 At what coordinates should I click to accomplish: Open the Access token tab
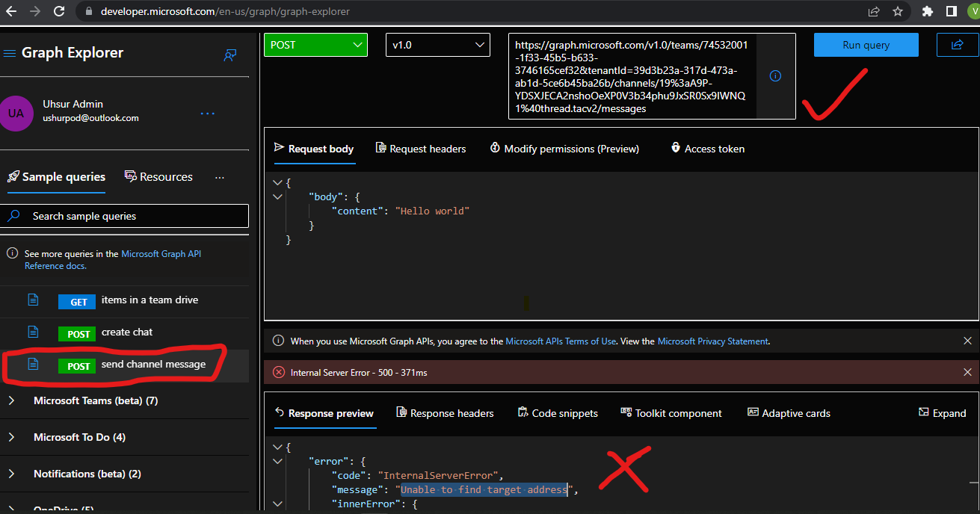point(707,149)
